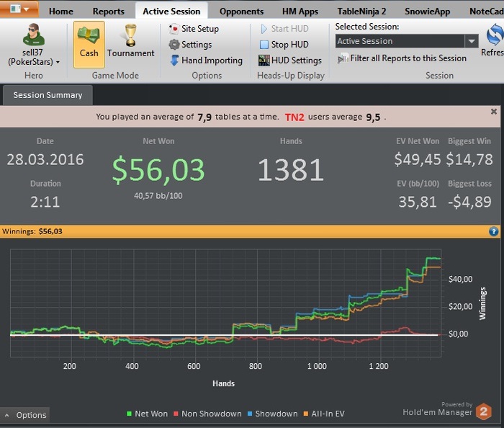
Task: Open the HM Apps ribbon tab
Action: (x=300, y=12)
